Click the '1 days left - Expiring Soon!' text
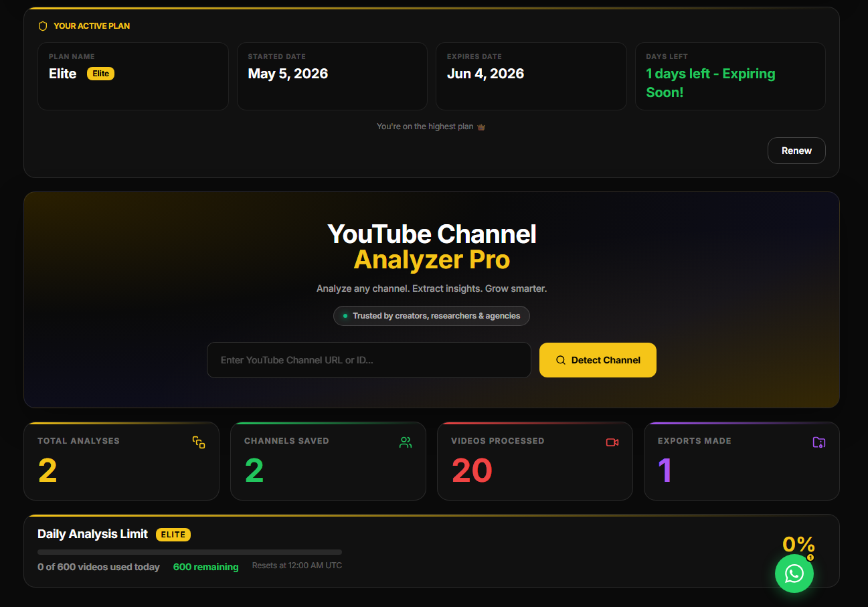 click(710, 83)
